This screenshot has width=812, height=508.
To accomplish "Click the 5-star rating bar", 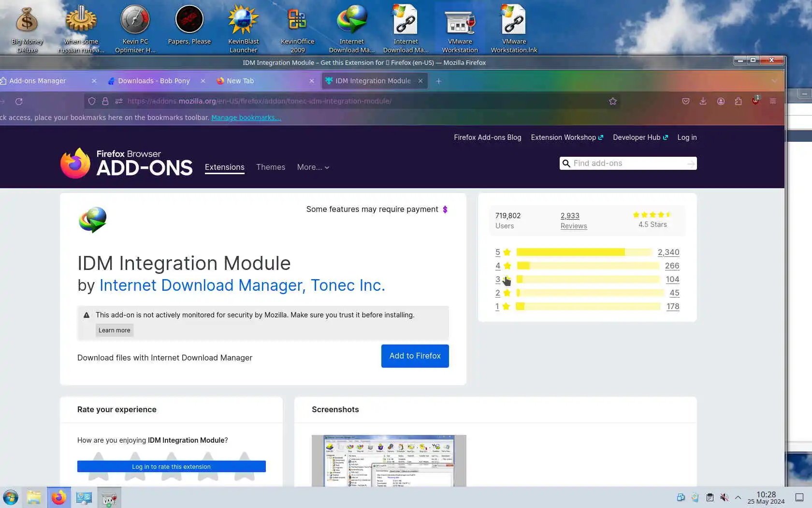I will [x=584, y=252].
